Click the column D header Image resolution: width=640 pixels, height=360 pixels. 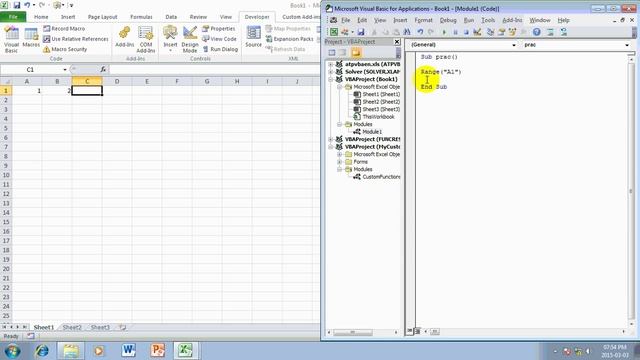coord(117,81)
